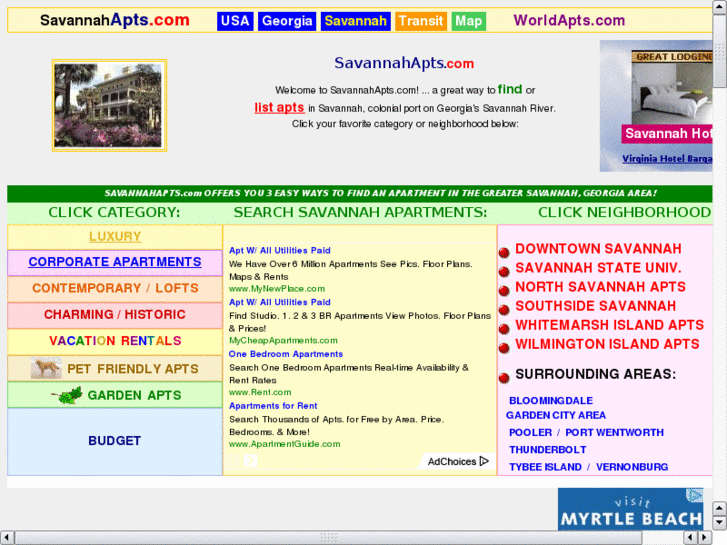Click the dog icon beside Pet Friendly Apts
Viewport: 727px width, 545px height.
[x=46, y=368]
